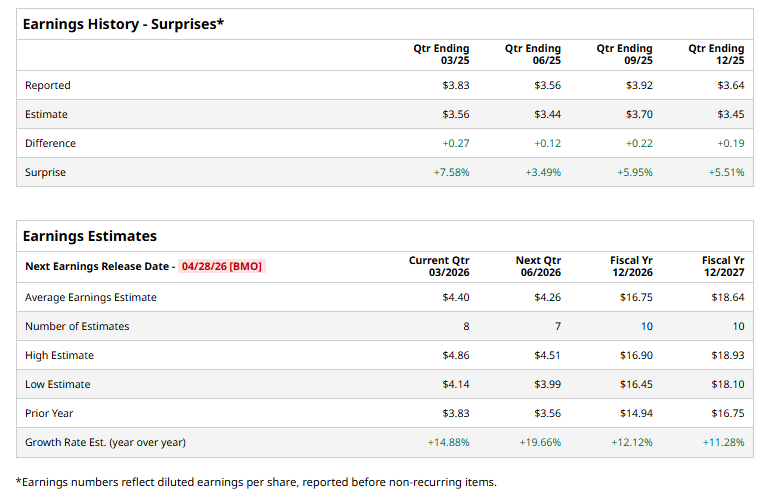The image size is (762, 503).
Task: Select the Qtr Ending 03/25 column header
Action: click(441, 55)
